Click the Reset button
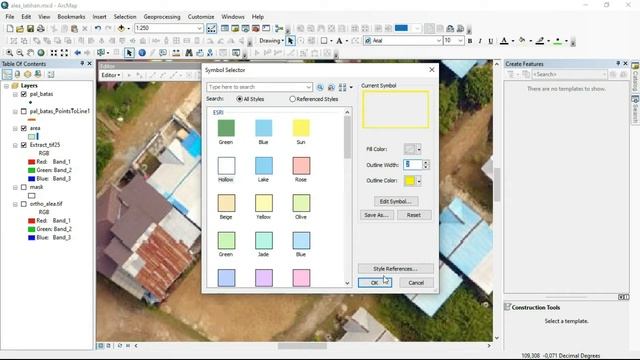This screenshot has width=640, height=360. [x=414, y=215]
